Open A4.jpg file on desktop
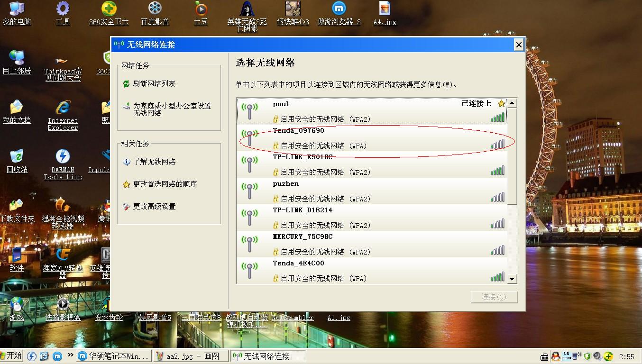Viewport: 642px width, 364px height. tap(385, 13)
